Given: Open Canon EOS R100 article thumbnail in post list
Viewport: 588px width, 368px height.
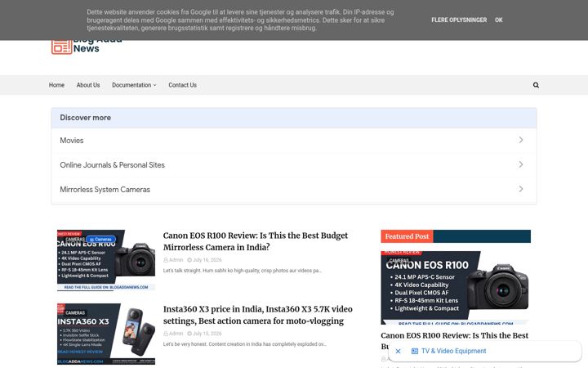Looking at the screenshot, I should click(106, 260).
